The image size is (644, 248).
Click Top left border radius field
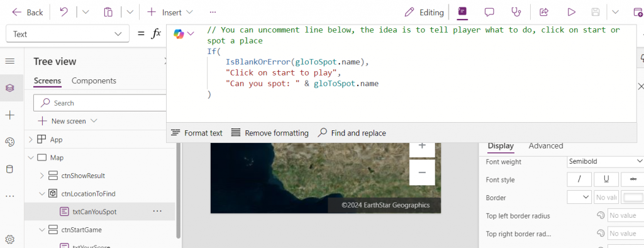click(x=626, y=215)
